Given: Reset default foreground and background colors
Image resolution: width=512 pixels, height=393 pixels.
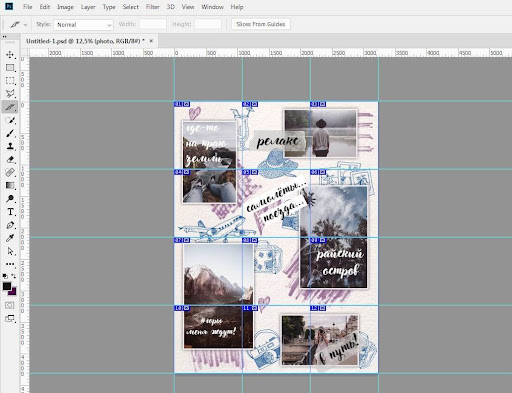Looking at the screenshot, I should pyautogui.click(x=5, y=276).
